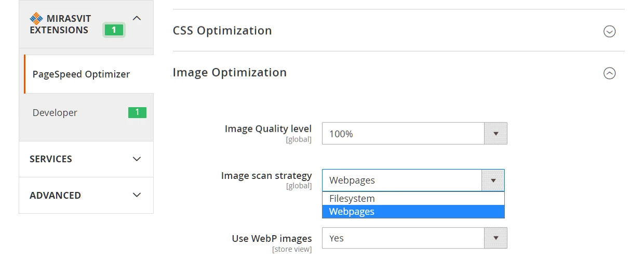Select the highlighted Webpages list option

pyautogui.click(x=352, y=212)
